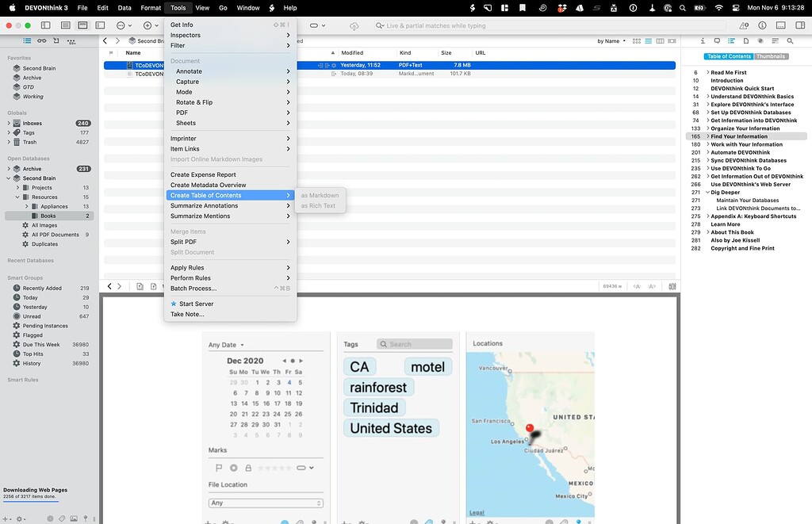812x524 pixels.
Task: Open the Document inspector icon
Action: click(x=745, y=40)
